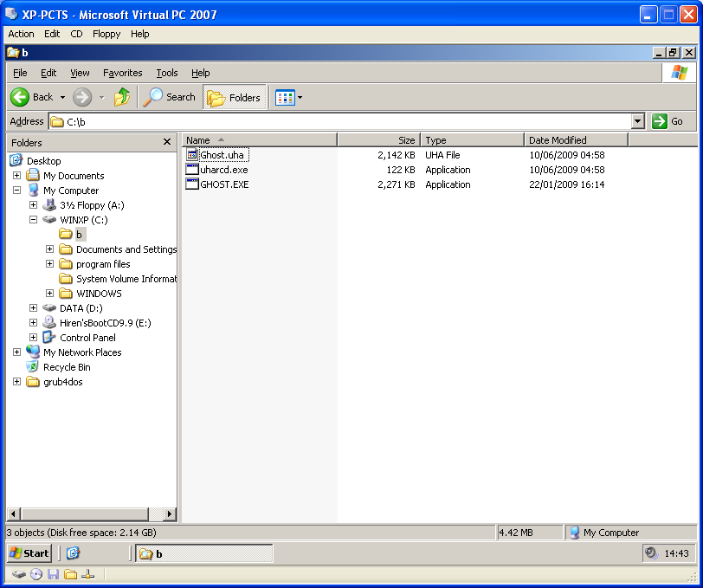Viewport: 703px width, 588px height.
Task: Select the Ghost.uha file icon
Action: point(192,155)
